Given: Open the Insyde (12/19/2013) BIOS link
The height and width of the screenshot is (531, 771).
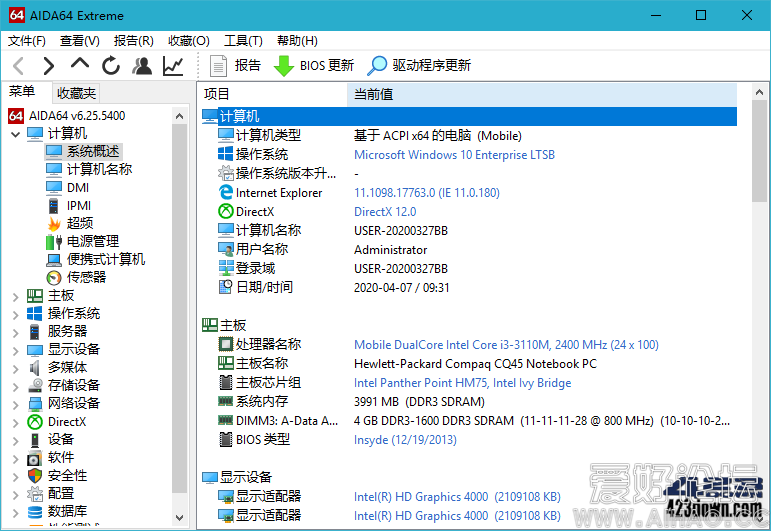Looking at the screenshot, I should pos(405,440).
